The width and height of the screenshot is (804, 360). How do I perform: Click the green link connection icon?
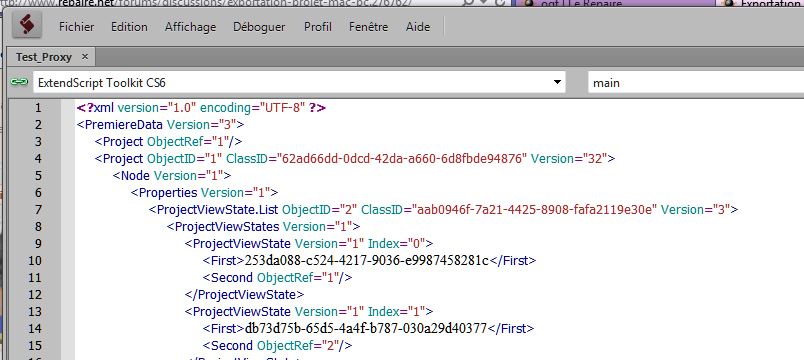click(x=19, y=82)
